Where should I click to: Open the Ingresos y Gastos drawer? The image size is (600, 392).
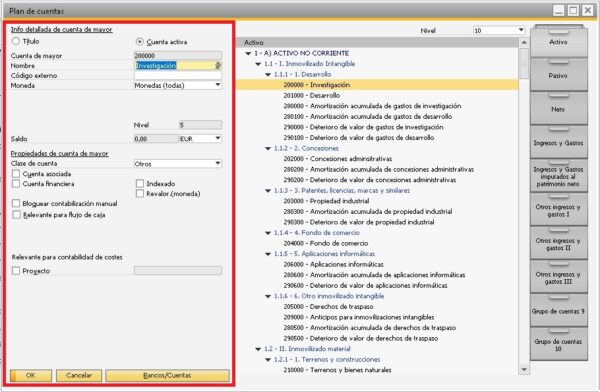pos(559,143)
